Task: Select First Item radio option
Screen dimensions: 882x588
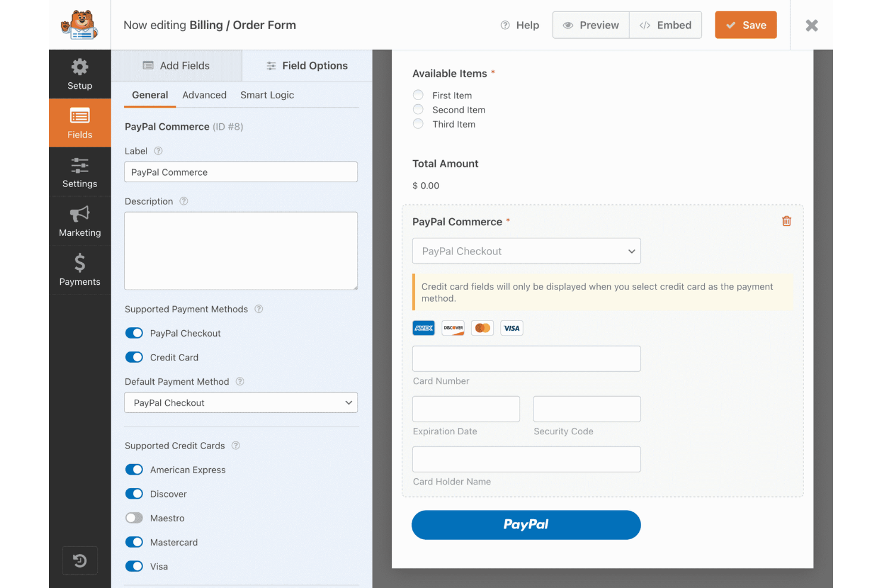Action: pos(418,95)
